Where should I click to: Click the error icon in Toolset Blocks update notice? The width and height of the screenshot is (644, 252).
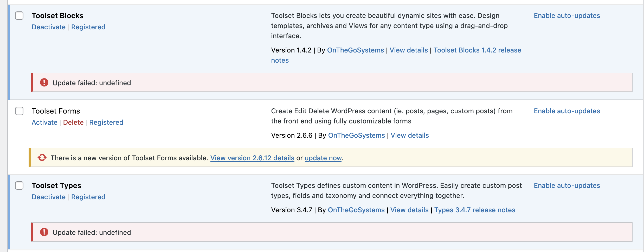(44, 82)
